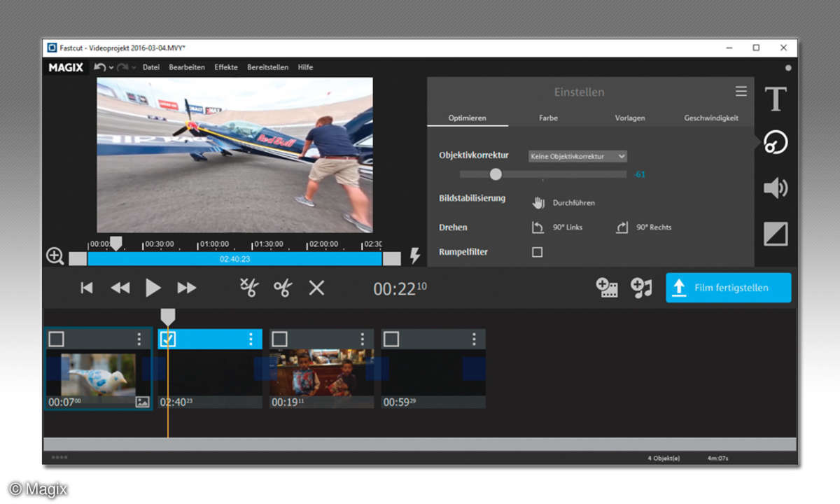Jump to the start of the video

[x=87, y=288]
